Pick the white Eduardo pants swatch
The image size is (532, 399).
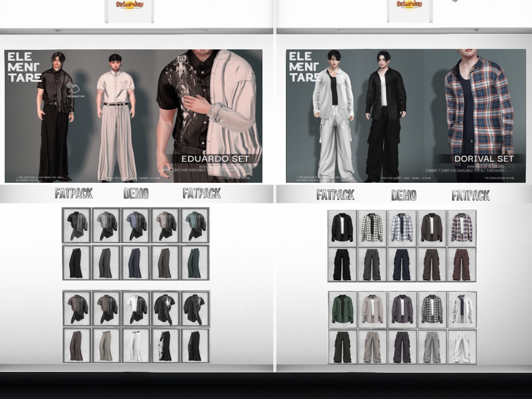click(x=136, y=345)
